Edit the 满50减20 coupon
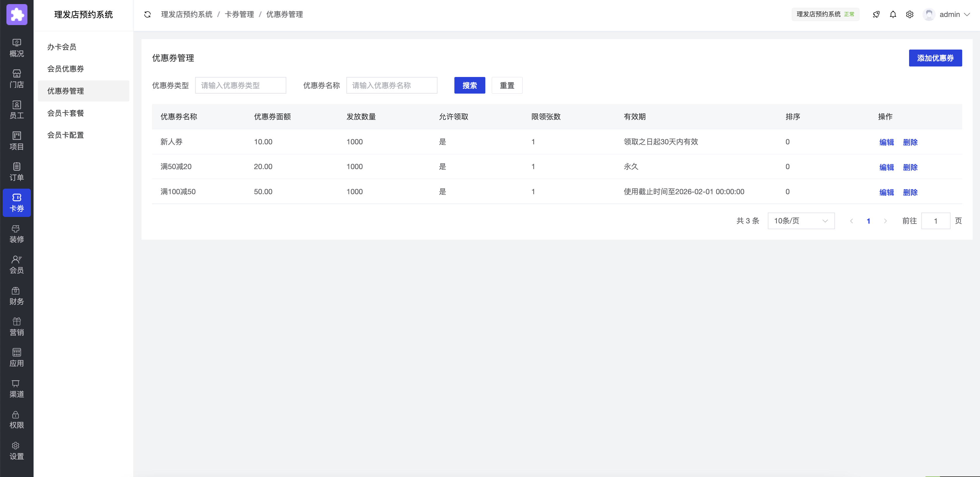Viewport: 980px width, 477px height. coord(886,167)
